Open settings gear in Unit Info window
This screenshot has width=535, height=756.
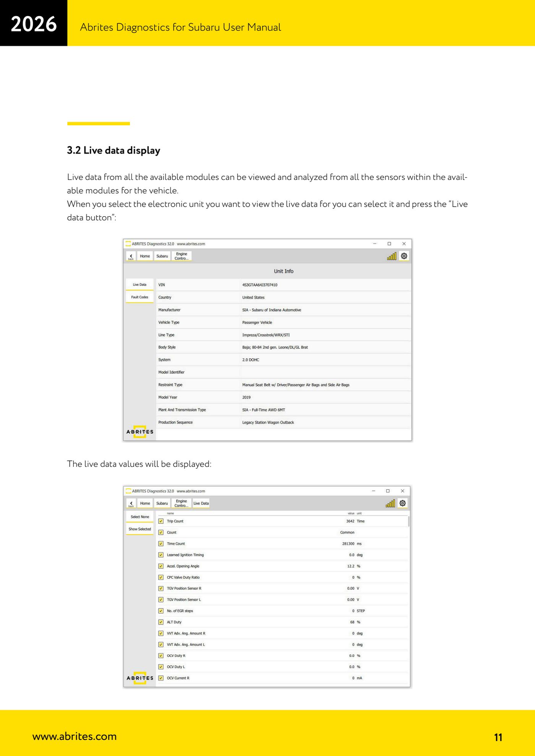pos(404,256)
